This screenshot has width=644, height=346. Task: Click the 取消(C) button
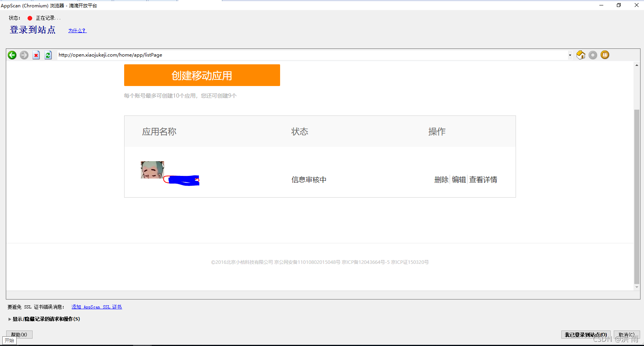[627, 334]
